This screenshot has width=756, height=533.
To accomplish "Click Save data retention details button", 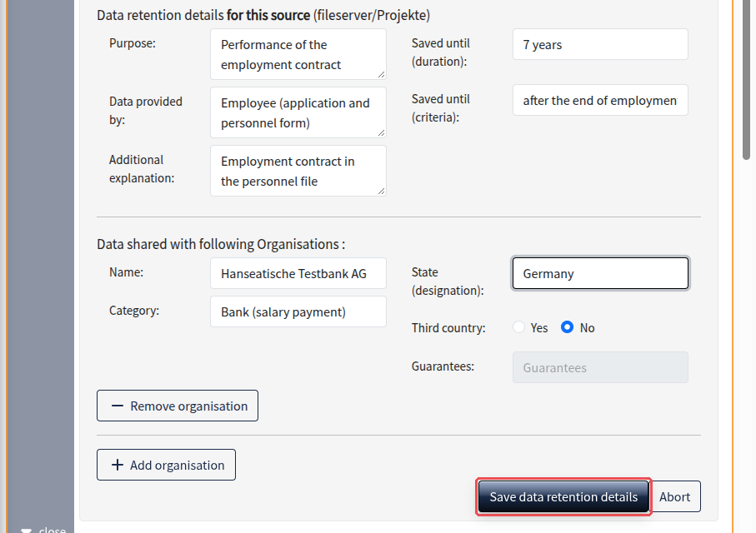I will pyautogui.click(x=563, y=496).
